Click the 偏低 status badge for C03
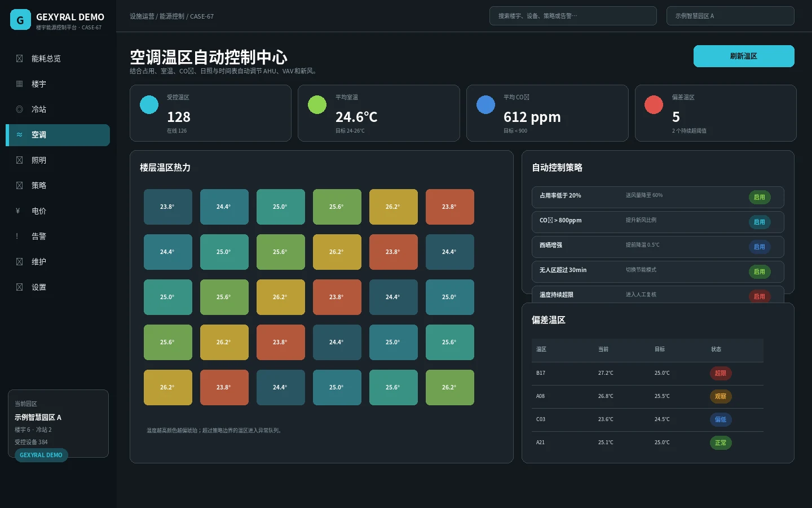 tap(721, 419)
